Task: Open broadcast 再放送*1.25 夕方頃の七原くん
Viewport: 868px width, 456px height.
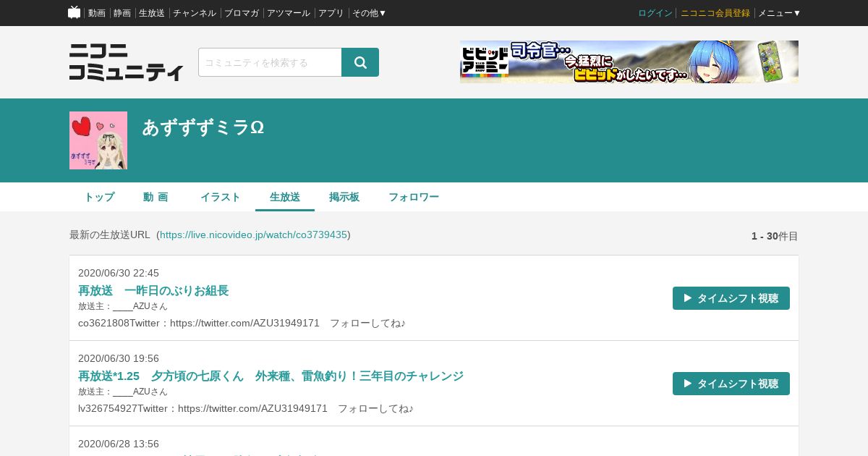Action: (x=271, y=376)
